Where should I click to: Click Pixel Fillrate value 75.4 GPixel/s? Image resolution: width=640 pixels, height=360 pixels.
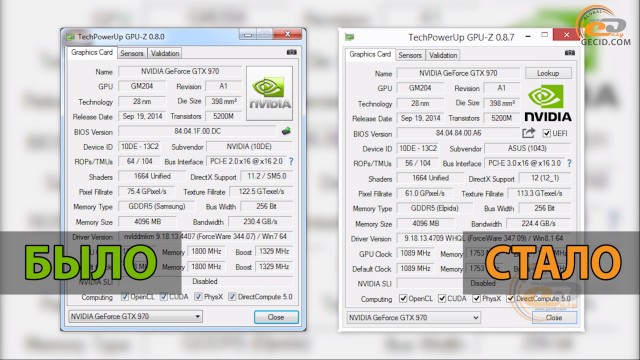click(146, 191)
